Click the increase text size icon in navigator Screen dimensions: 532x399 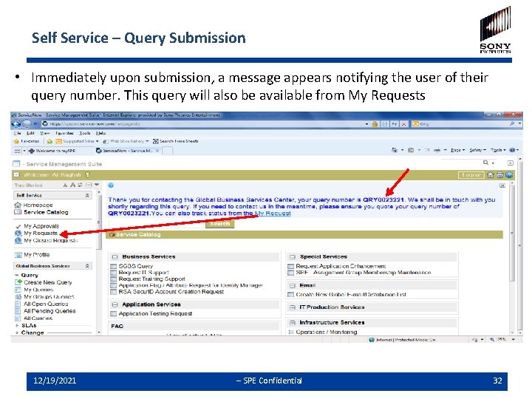tap(72, 185)
